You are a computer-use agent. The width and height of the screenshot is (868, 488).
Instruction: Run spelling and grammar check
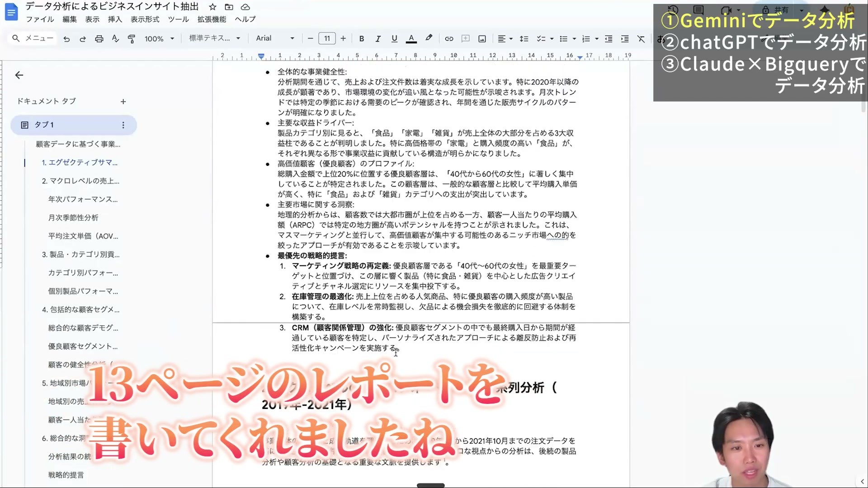115,39
